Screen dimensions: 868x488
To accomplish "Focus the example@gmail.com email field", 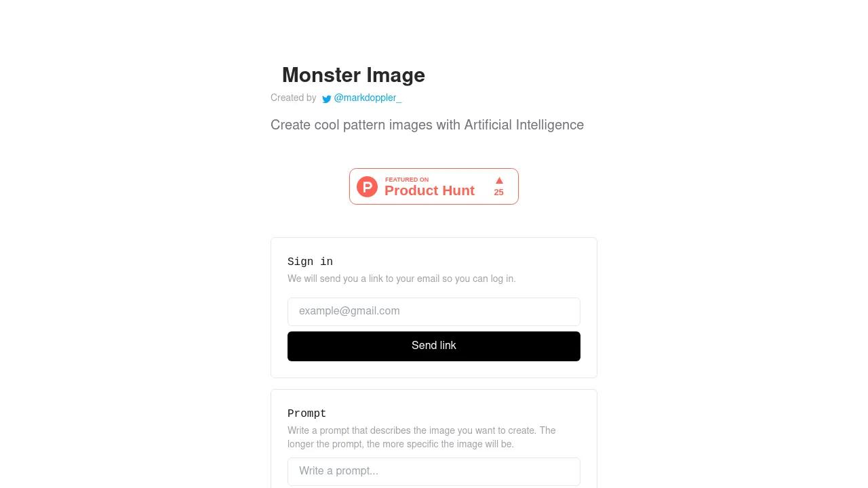I will pos(434,312).
